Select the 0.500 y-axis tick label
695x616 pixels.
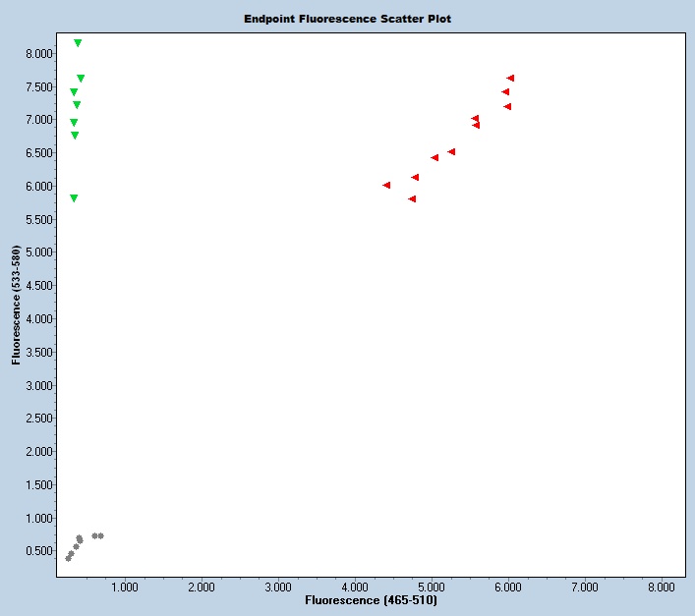tap(39, 551)
